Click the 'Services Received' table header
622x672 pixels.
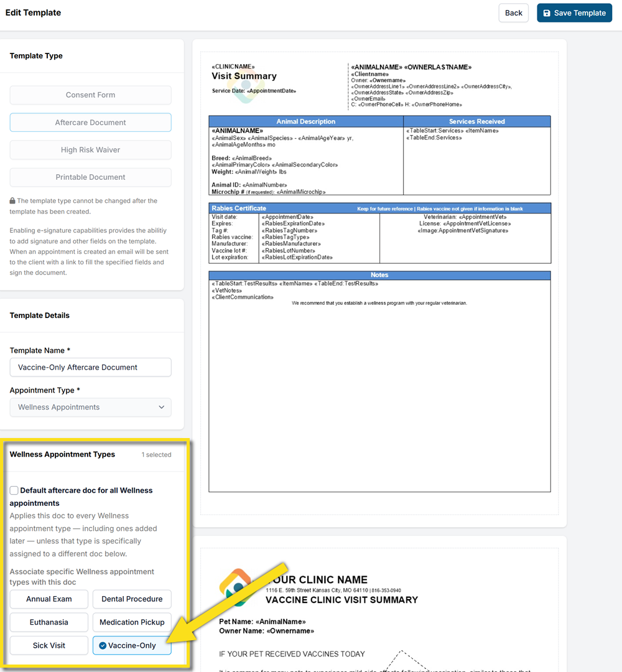click(x=477, y=122)
